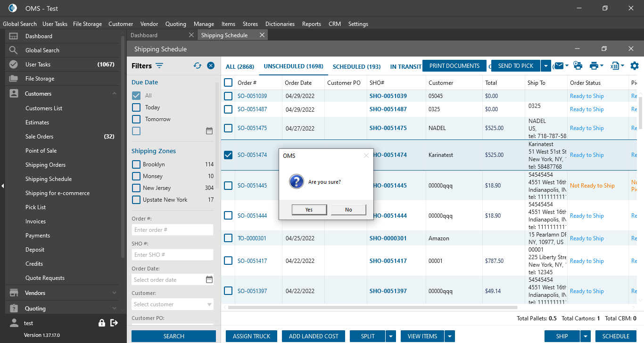Viewport: 644px width, 343px height.
Task: Tick the Brooklyn shipping zone checkbox
Action: coord(136,164)
